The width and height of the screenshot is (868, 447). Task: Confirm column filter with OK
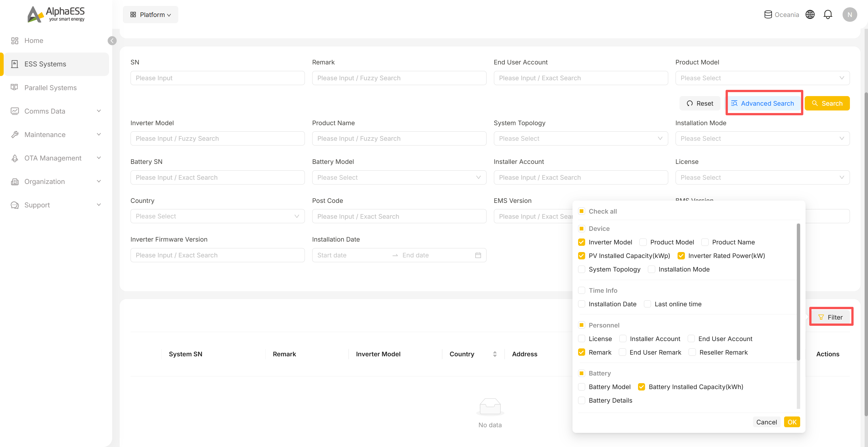coord(792,422)
